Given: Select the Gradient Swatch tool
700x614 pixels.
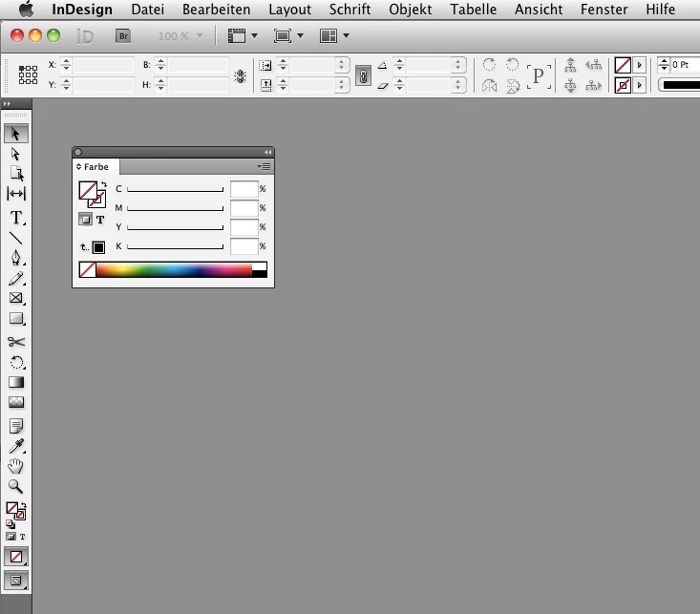Looking at the screenshot, I should 16,382.
